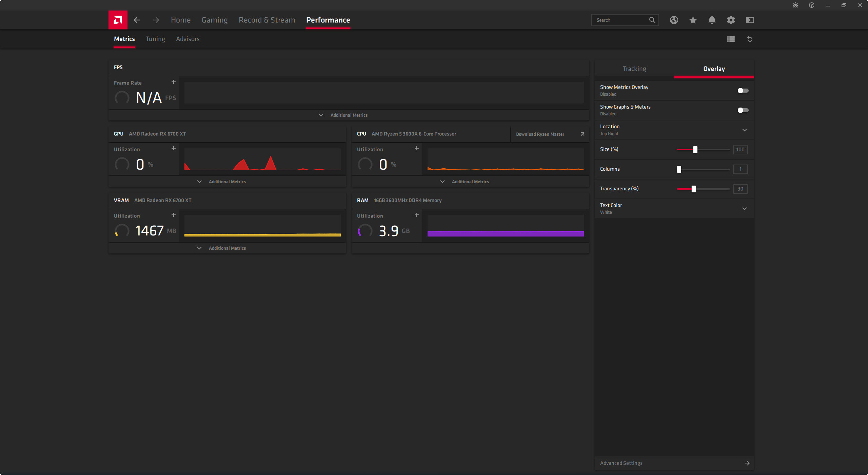Add VRAM Utilization with plus icon

173,215
